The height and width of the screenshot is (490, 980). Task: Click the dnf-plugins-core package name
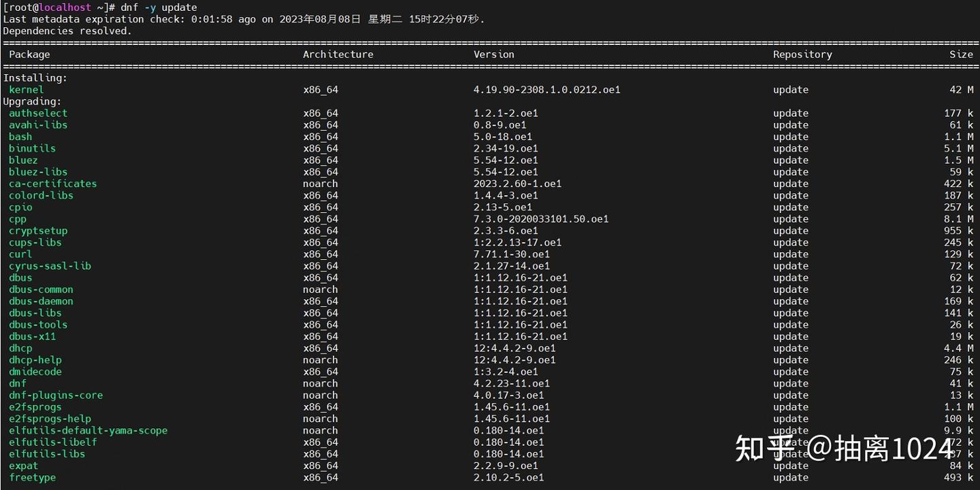56,395
